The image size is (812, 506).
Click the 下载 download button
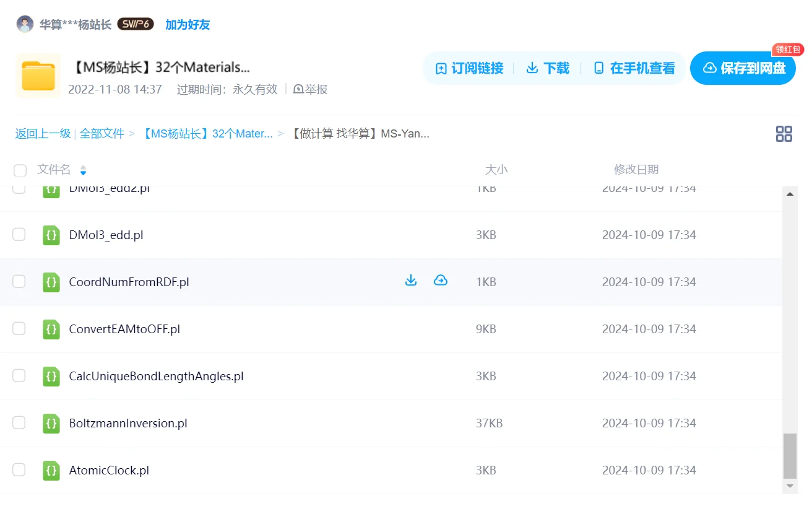(x=548, y=68)
